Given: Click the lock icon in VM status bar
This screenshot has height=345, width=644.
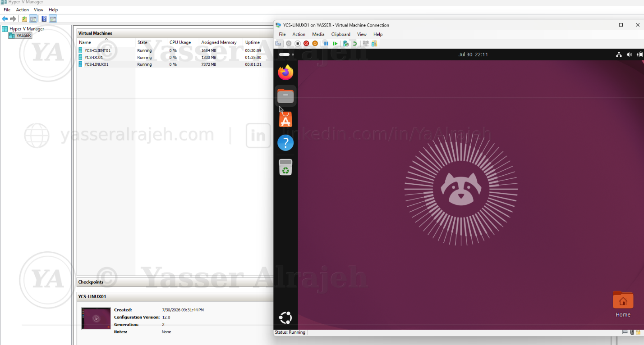Looking at the screenshot, I should [638, 332].
